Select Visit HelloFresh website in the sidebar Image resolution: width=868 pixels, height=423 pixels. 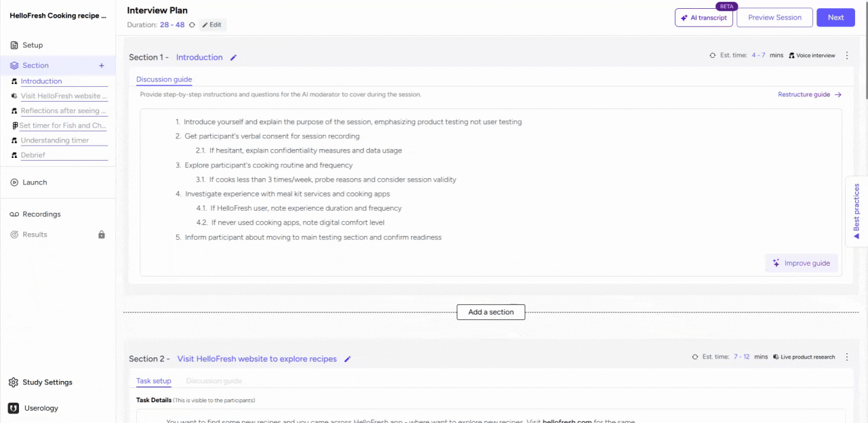[64, 96]
